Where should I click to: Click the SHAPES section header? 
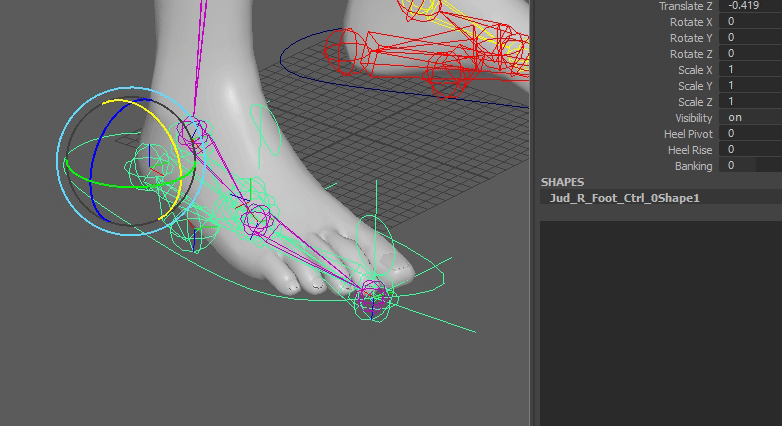(562, 182)
